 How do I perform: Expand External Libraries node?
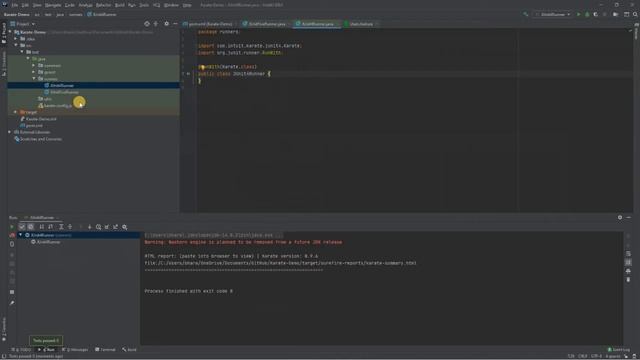coord(10,132)
